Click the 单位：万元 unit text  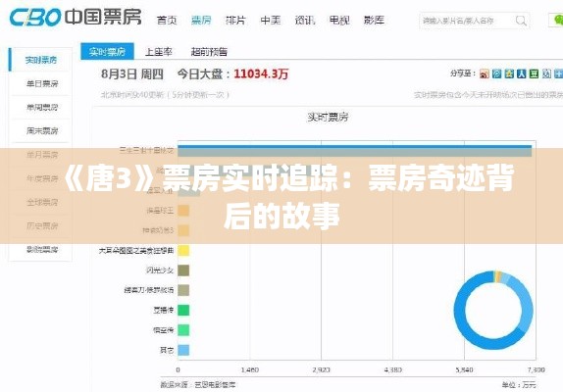pyautogui.click(x=519, y=385)
